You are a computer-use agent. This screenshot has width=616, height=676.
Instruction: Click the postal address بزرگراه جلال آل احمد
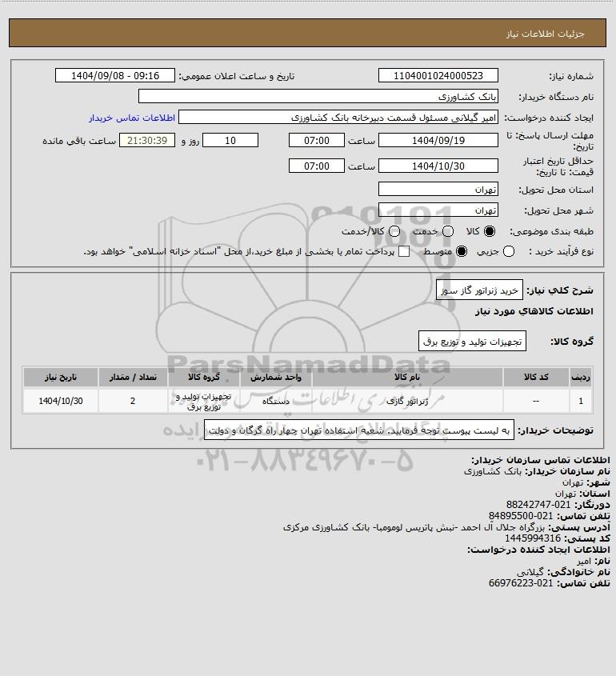pos(414,527)
